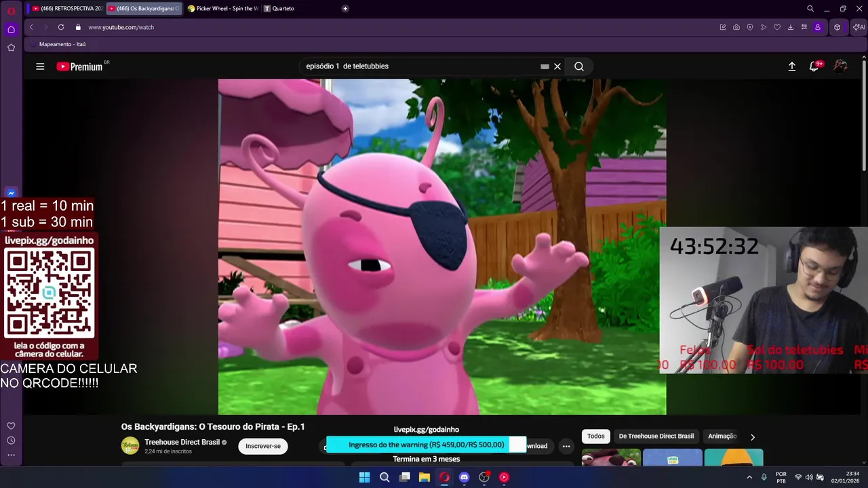Open Opera sidebar home icon
This screenshot has height=488, width=868.
pyautogui.click(x=11, y=29)
